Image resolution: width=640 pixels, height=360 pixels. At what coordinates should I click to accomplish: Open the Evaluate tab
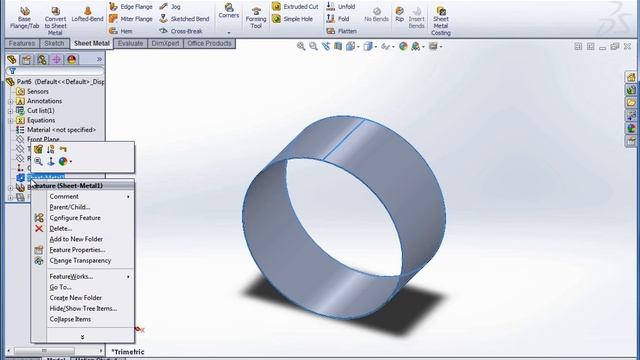pyautogui.click(x=130, y=43)
